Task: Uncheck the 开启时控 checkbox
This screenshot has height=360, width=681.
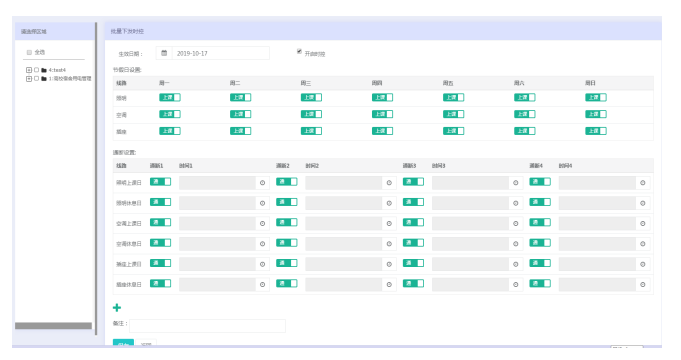Action: click(x=299, y=51)
